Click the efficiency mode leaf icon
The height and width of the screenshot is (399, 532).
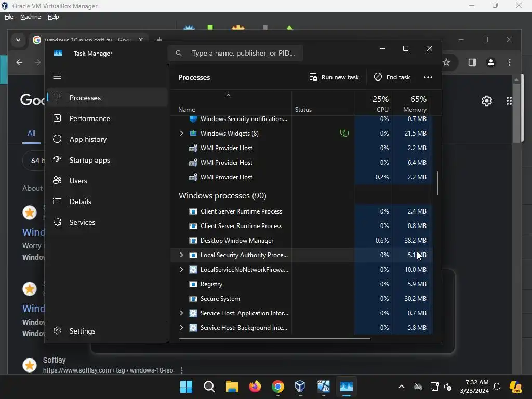tap(344, 134)
